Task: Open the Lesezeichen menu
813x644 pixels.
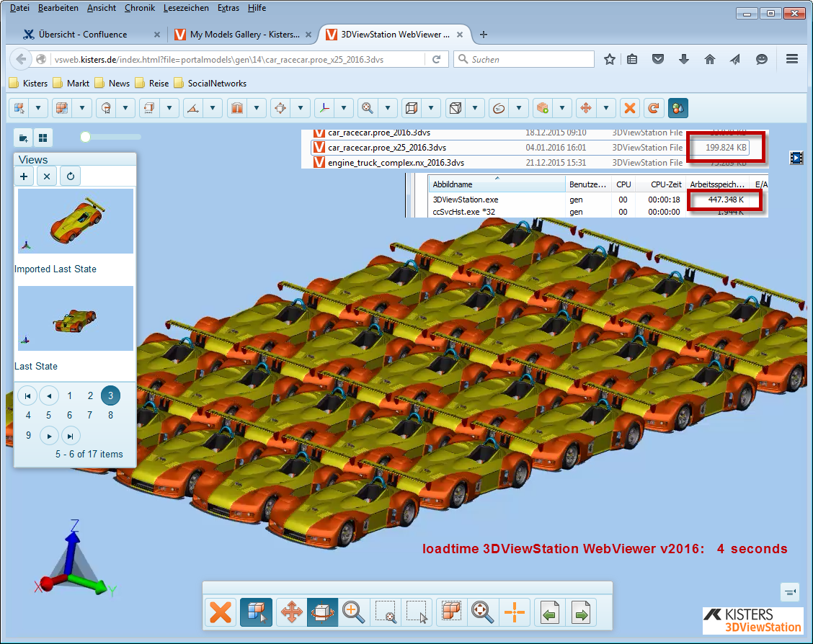Action: [186, 8]
